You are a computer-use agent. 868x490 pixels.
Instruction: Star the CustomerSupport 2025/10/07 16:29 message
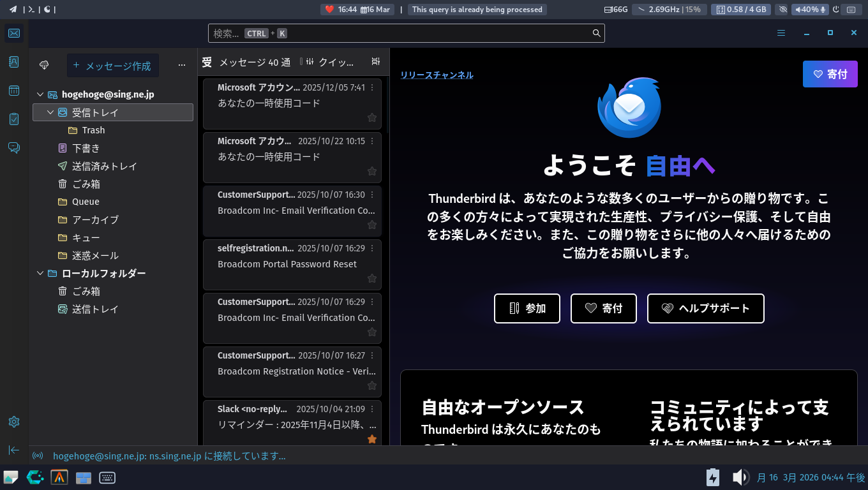(x=372, y=332)
